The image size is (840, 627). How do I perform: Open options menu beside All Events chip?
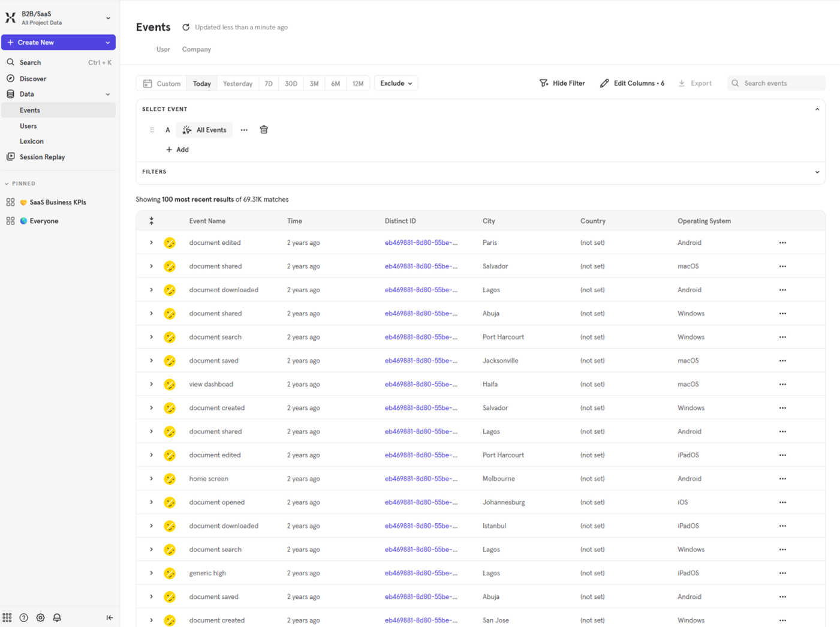pyautogui.click(x=244, y=130)
